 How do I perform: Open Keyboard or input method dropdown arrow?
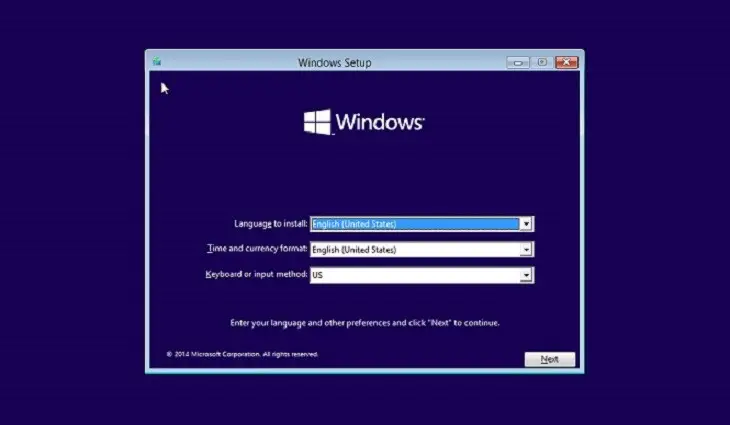point(526,275)
